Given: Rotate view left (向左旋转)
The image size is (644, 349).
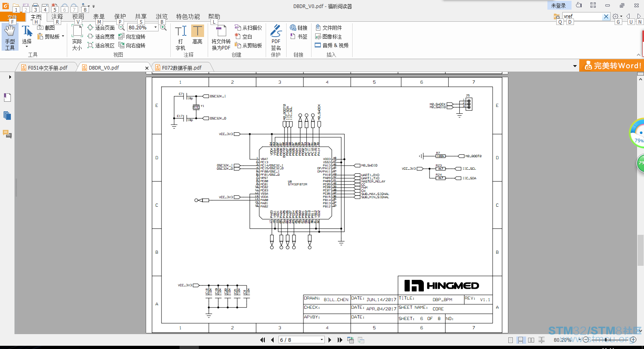Looking at the screenshot, I should point(132,37).
